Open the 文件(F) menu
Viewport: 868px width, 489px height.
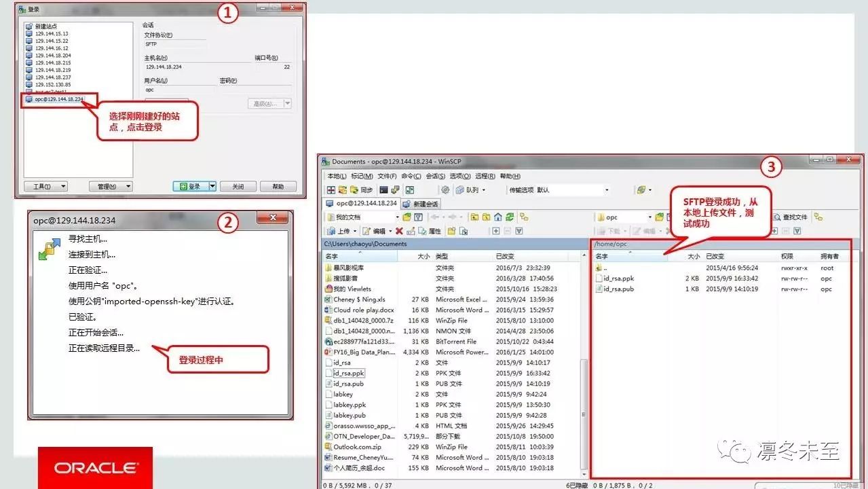[x=387, y=176]
